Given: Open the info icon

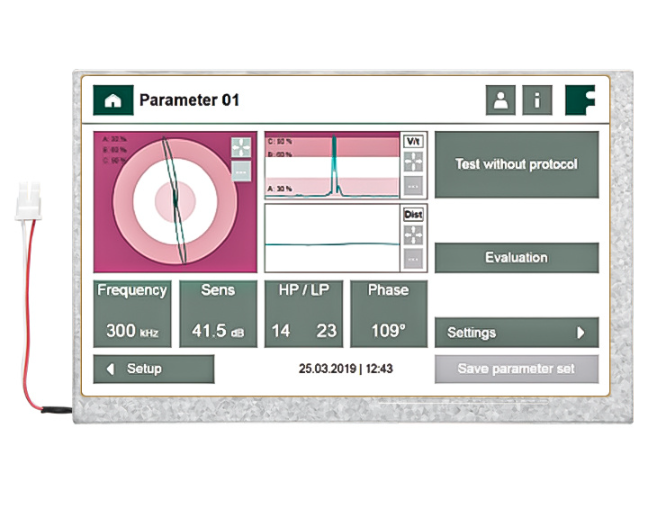Looking at the screenshot, I should click(x=537, y=100).
